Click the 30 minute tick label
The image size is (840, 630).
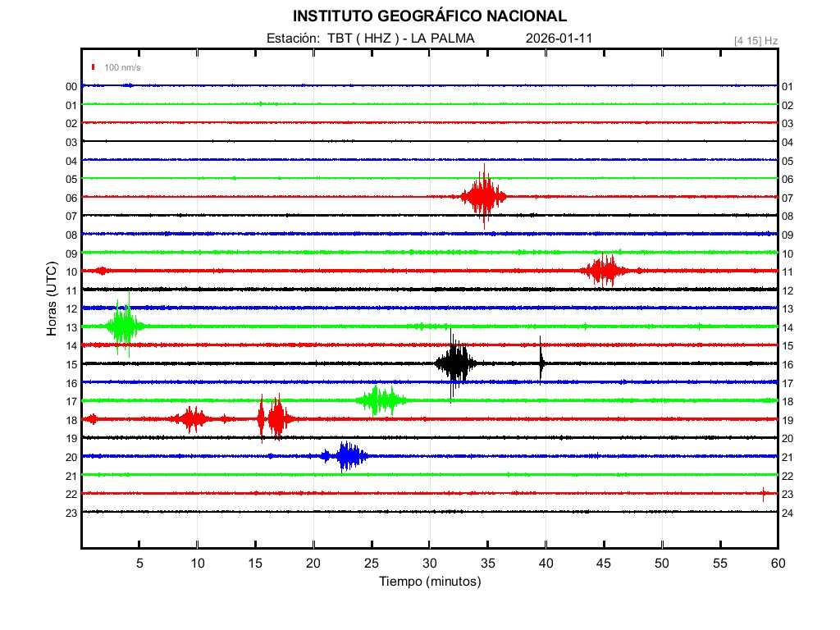(430, 564)
